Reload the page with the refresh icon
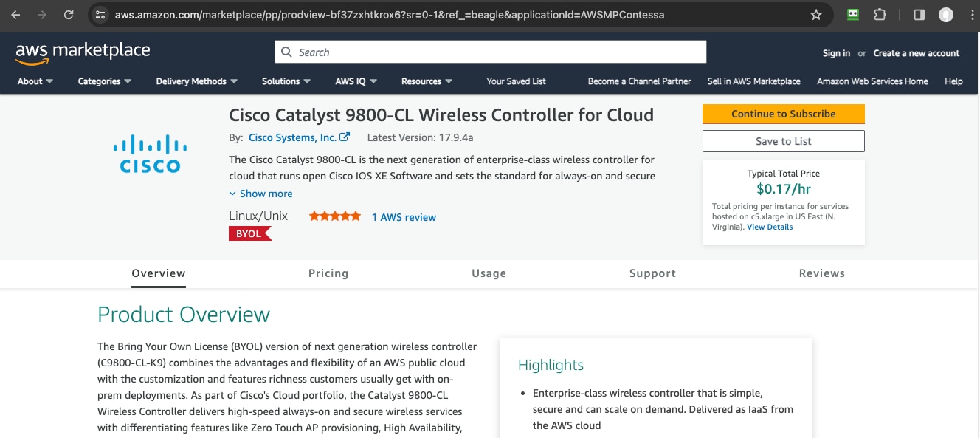 point(69,15)
